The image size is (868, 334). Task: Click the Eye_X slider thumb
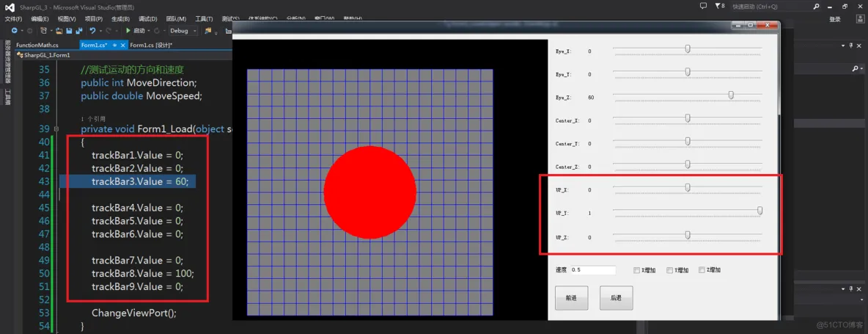click(x=688, y=48)
